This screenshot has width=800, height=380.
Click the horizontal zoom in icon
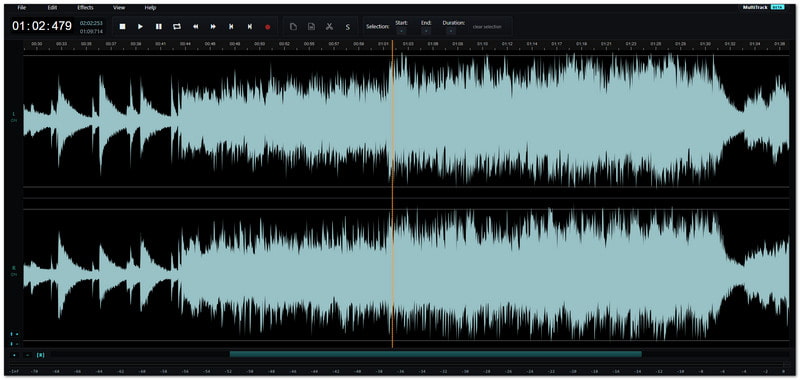(14, 354)
